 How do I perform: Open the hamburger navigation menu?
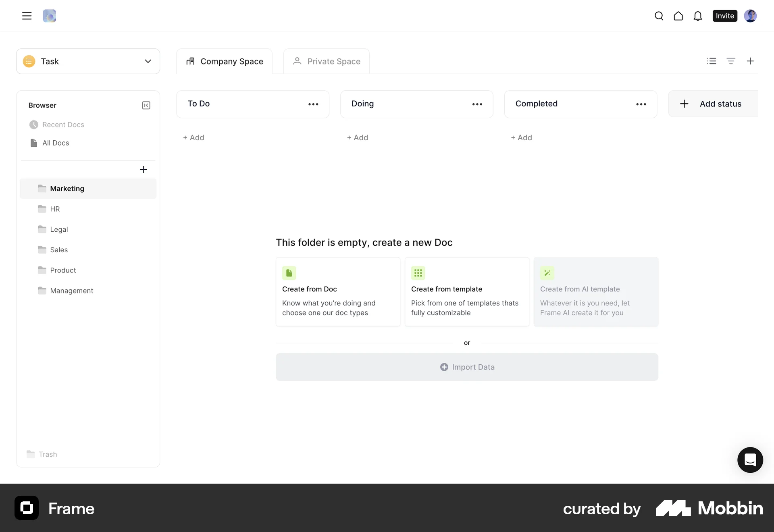click(x=27, y=16)
